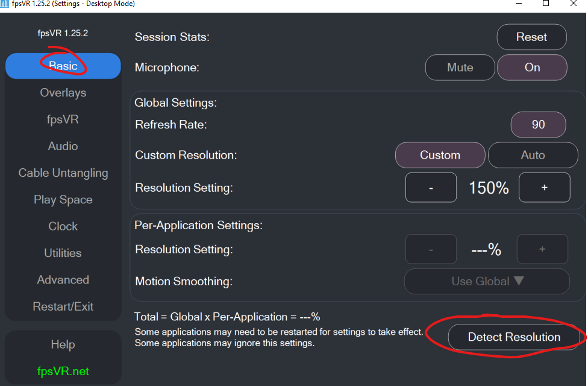Viewport: 588px width, 386px height.
Task: Switch to the Clock settings
Action: pos(63,226)
